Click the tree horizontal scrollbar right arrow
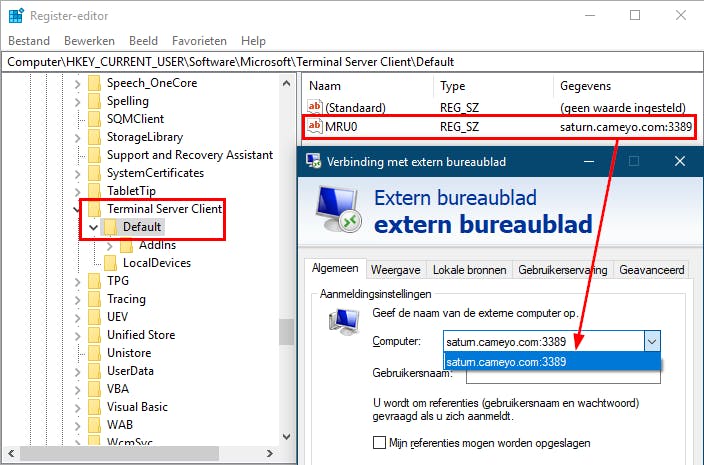Screen dimensions: 704x465 tap(270, 453)
